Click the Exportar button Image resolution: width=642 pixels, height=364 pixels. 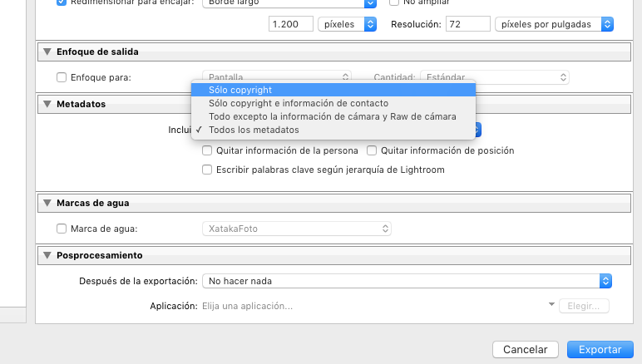coord(600,350)
